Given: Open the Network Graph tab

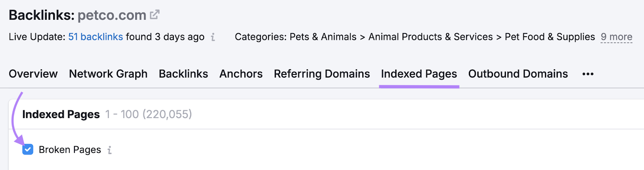Looking at the screenshot, I should pos(108,74).
